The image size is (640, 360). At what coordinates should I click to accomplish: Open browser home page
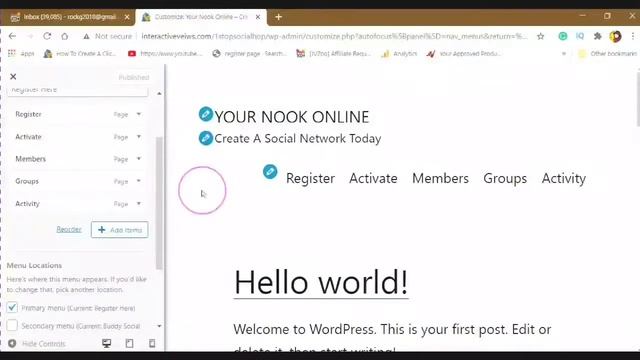click(x=64, y=36)
